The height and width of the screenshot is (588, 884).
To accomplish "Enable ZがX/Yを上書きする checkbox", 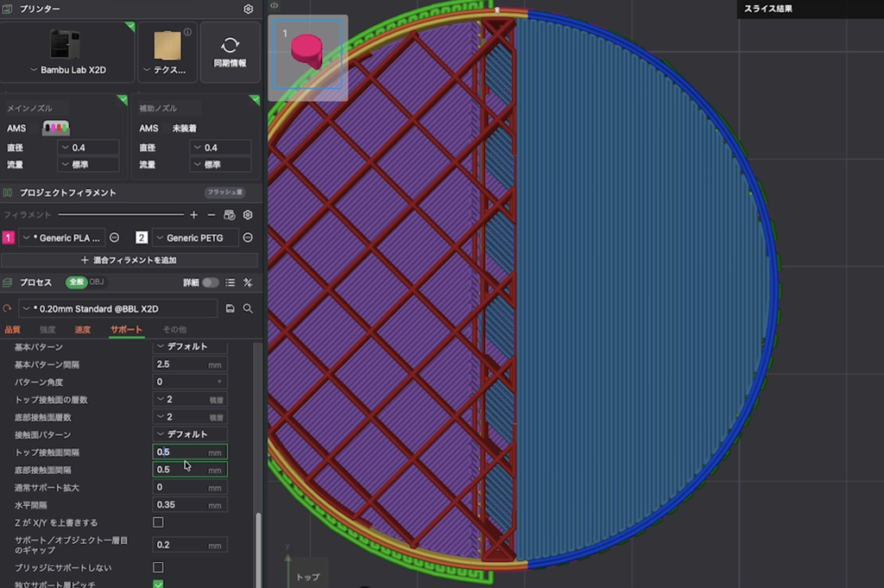I will pyautogui.click(x=159, y=522).
